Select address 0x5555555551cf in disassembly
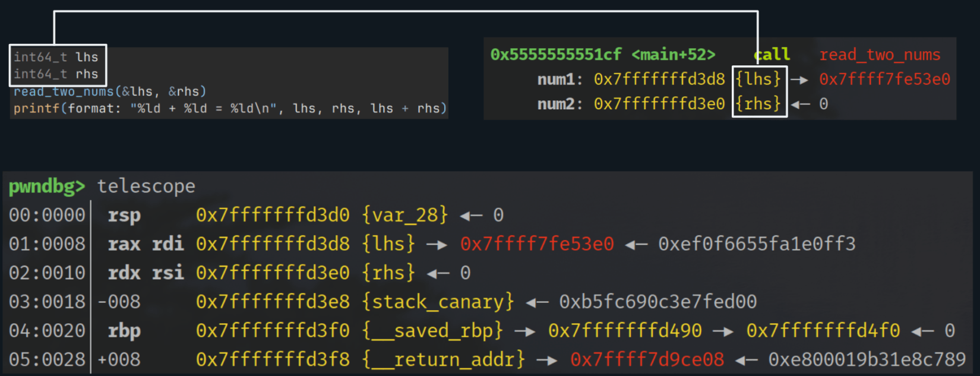 click(x=555, y=55)
